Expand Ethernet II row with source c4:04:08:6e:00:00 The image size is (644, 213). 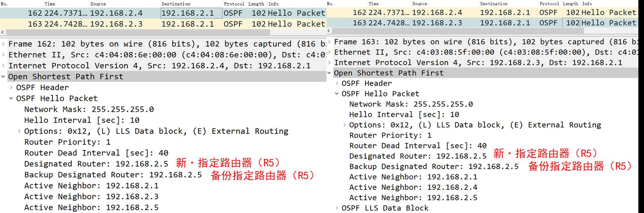click(3, 55)
